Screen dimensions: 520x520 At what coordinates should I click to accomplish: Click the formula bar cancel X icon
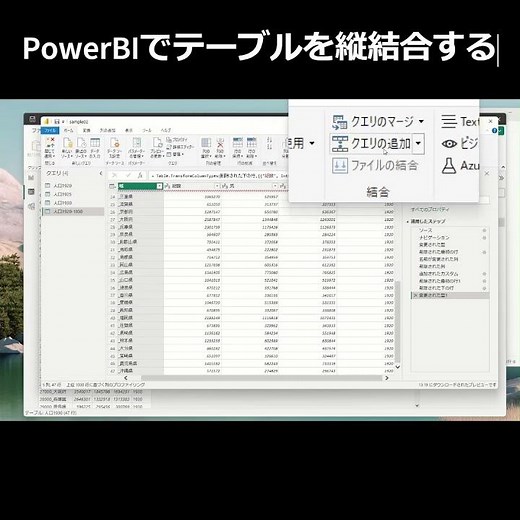[114, 175]
